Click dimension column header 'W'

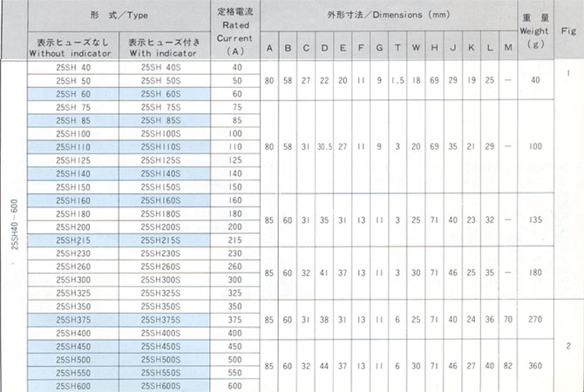(416, 46)
